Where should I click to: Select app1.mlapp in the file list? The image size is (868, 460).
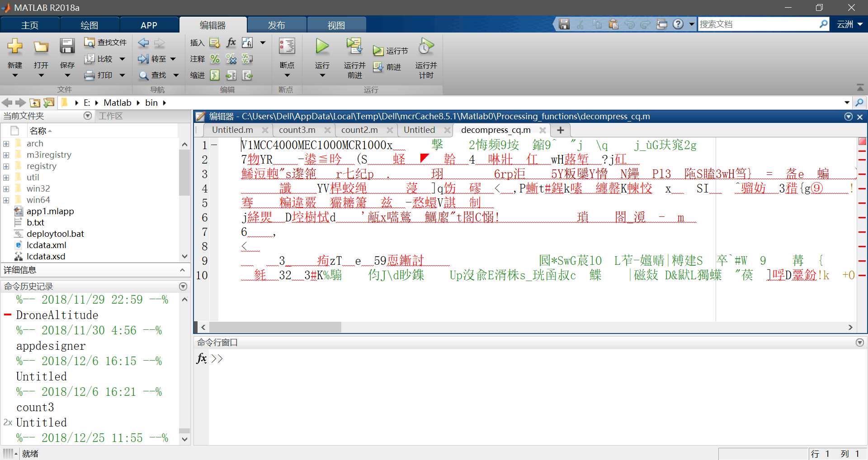[x=50, y=211]
